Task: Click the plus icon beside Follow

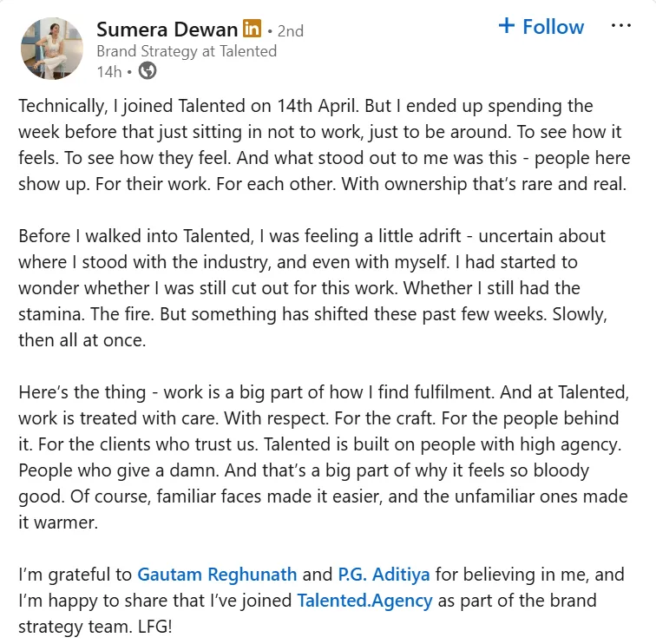Action: click(506, 25)
